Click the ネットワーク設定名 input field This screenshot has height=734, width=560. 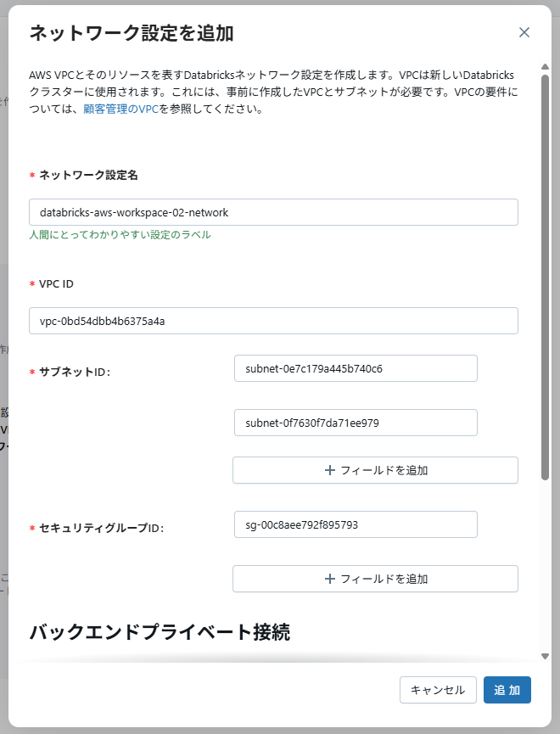coord(273,212)
